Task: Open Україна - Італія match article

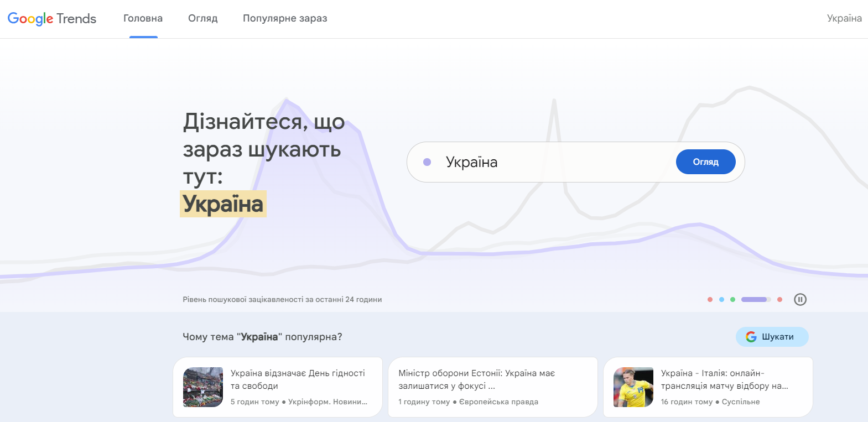Action: (x=708, y=387)
